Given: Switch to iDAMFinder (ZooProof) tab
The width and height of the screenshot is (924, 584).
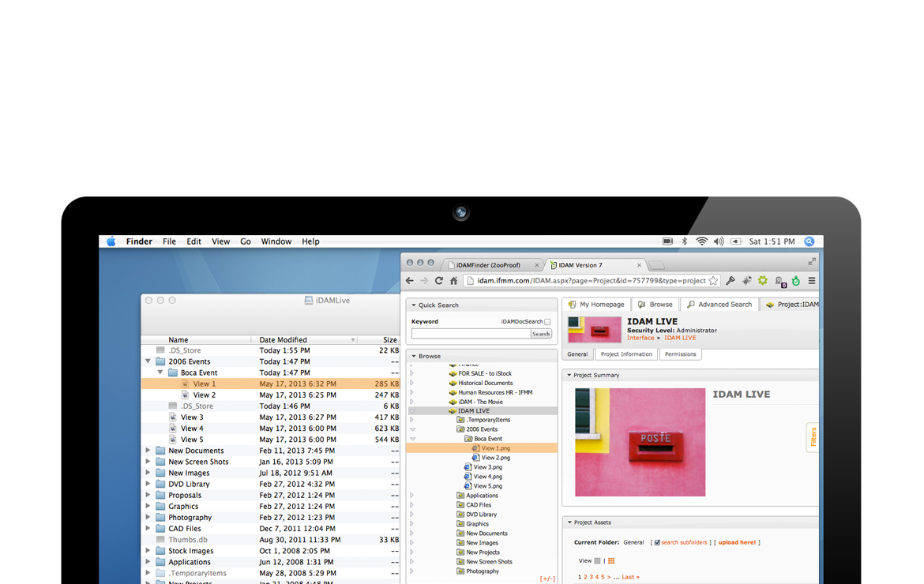Looking at the screenshot, I should tap(487, 265).
